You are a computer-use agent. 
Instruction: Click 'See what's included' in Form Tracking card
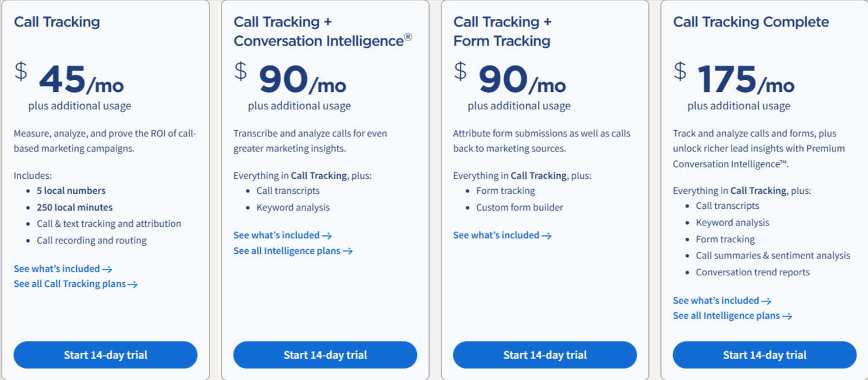point(502,235)
